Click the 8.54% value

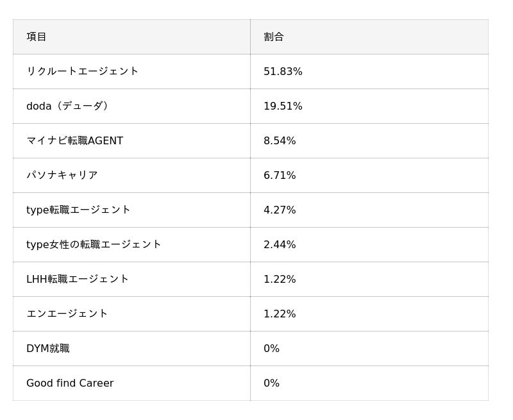click(x=280, y=140)
